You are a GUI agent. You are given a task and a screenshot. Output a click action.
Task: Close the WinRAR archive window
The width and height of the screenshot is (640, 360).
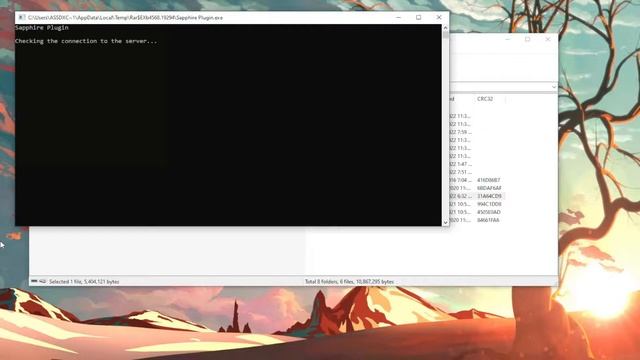click(548, 39)
